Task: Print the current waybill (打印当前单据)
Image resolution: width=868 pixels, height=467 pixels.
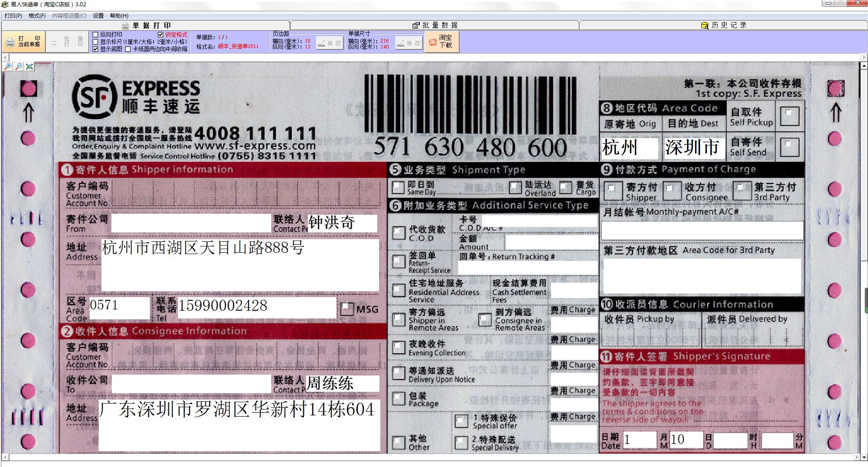Action: click(24, 42)
